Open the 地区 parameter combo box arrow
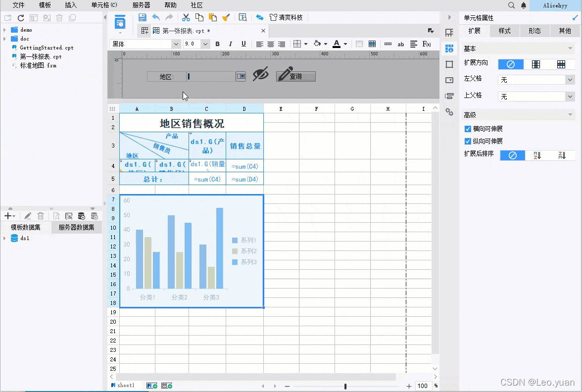 (x=241, y=76)
